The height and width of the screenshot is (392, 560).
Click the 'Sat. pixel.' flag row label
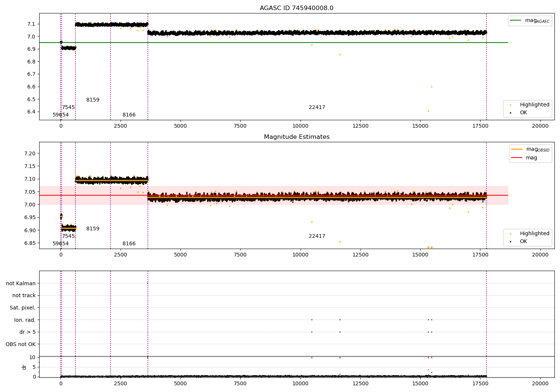click(23, 308)
